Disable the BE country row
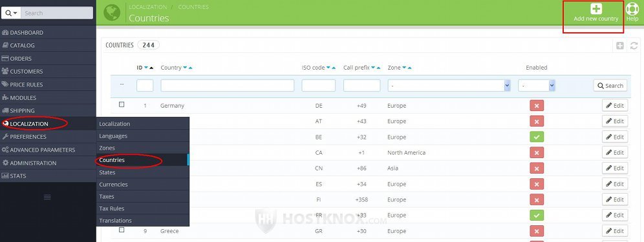Image resolution: width=644 pixels, height=242 pixels. click(x=537, y=137)
